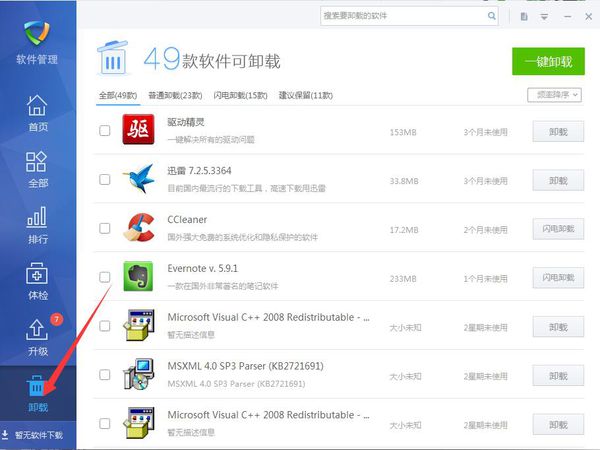This screenshot has height=450, width=600.
Task: Open the 排行 ranking section
Action: coord(37,225)
